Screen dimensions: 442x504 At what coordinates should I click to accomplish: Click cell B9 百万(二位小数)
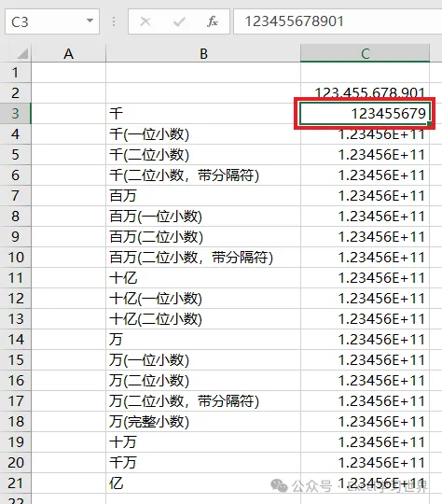203,237
